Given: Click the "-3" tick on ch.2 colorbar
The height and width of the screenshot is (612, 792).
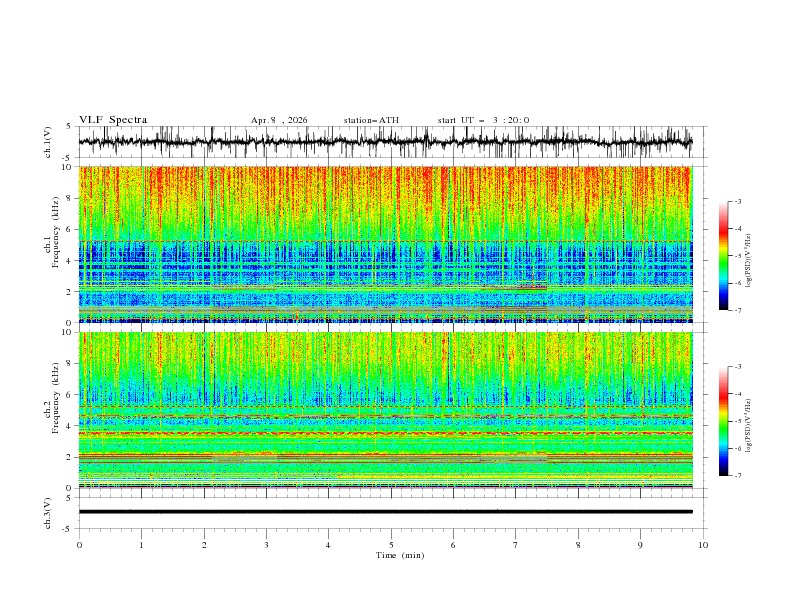Looking at the screenshot, I should click(738, 367).
